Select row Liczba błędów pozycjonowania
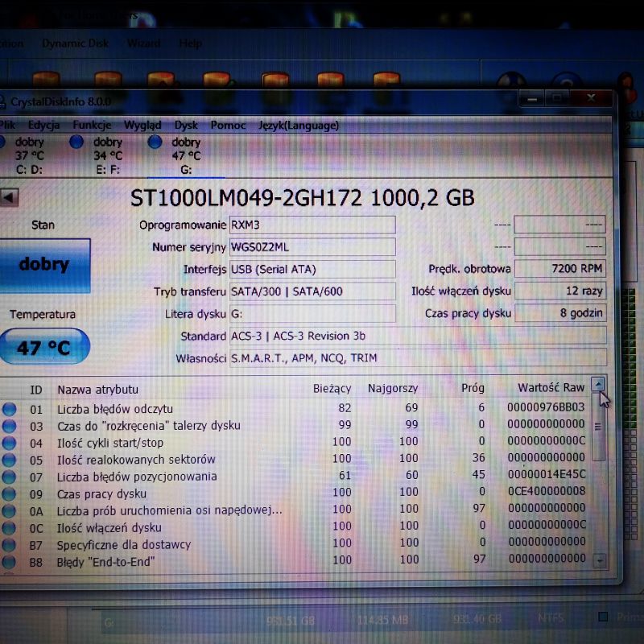The image size is (644, 644). tap(295, 476)
